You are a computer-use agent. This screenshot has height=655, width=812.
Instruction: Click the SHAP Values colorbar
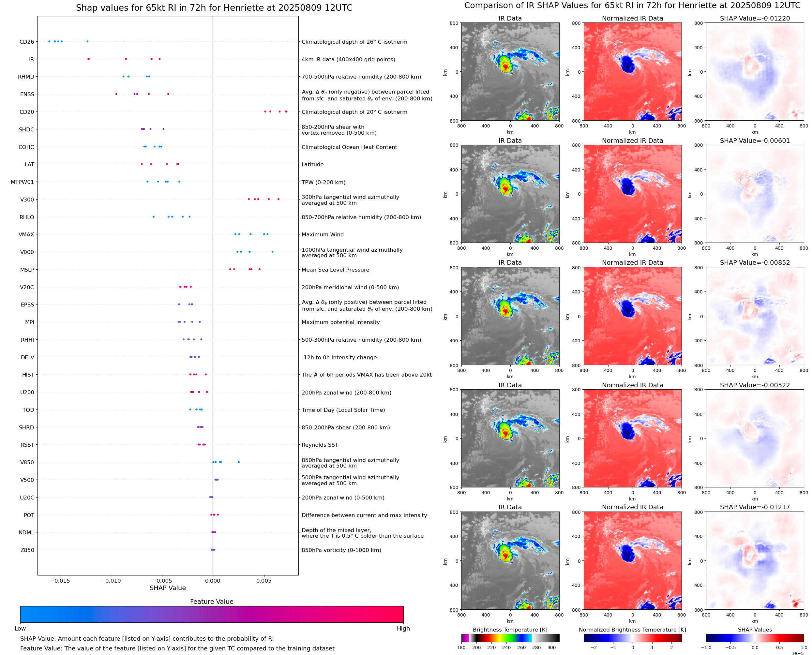[755, 638]
